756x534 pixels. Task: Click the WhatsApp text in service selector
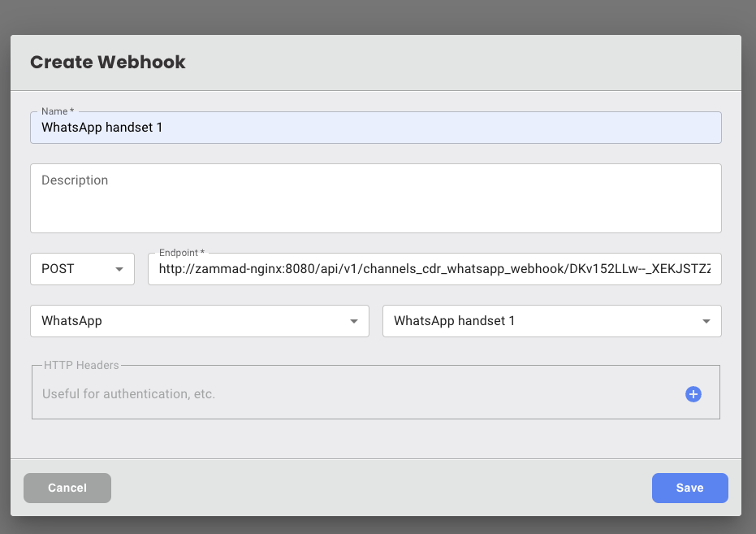71,321
